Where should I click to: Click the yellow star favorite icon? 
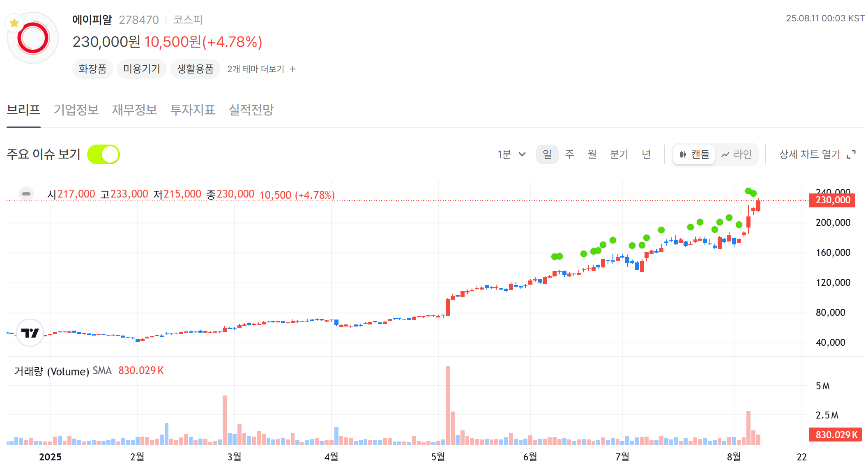14,23
